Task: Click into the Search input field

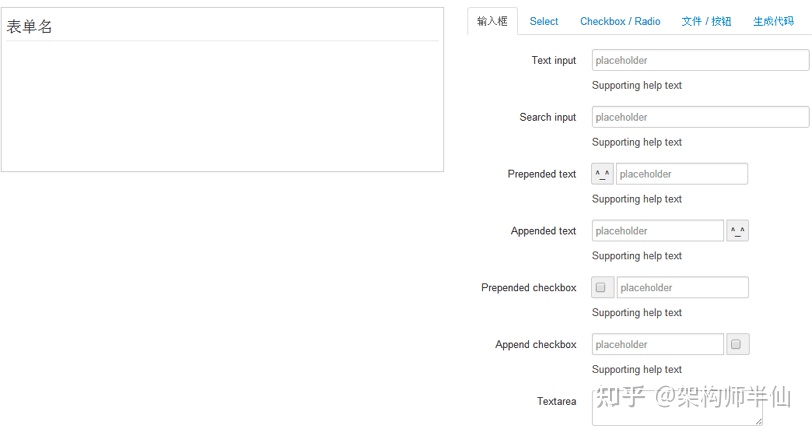Action: (x=700, y=117)
